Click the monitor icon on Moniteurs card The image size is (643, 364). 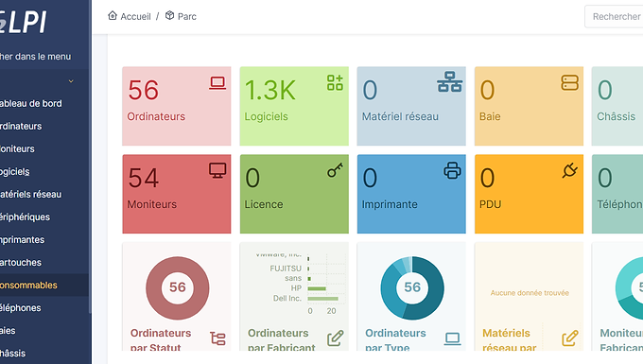pyautogui.click(x=217, y=170)
